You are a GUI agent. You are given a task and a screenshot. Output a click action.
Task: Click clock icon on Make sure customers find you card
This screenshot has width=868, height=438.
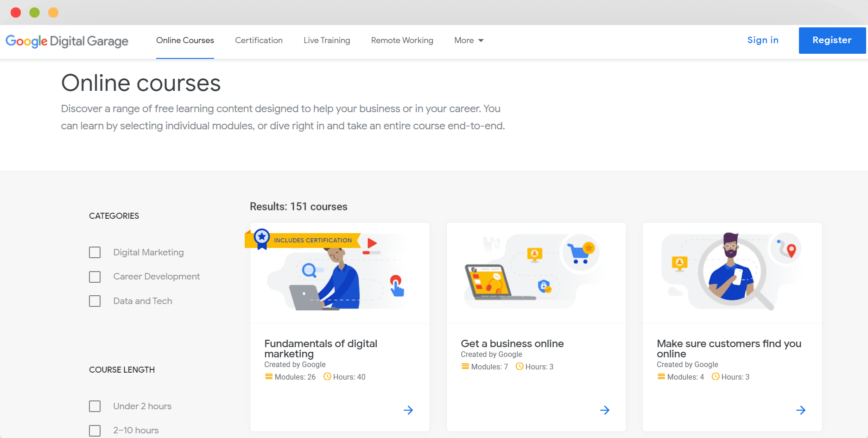click(716, 377)
